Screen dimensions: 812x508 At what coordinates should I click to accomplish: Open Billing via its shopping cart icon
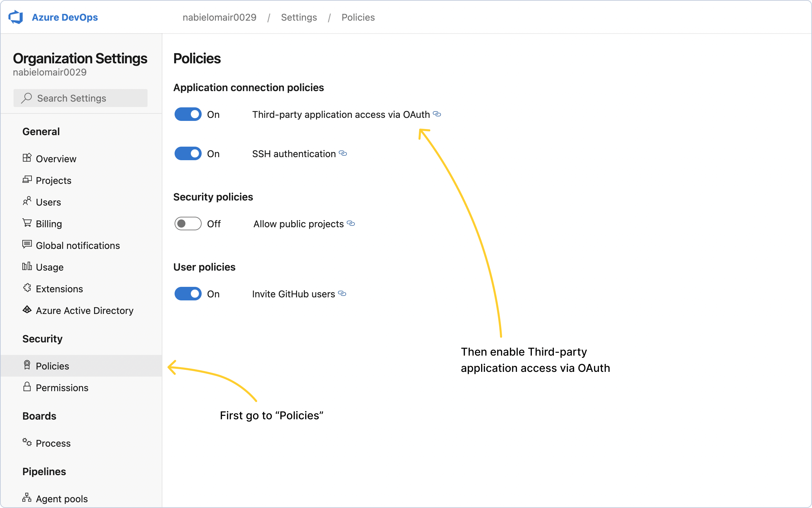[x=27, y=223]
